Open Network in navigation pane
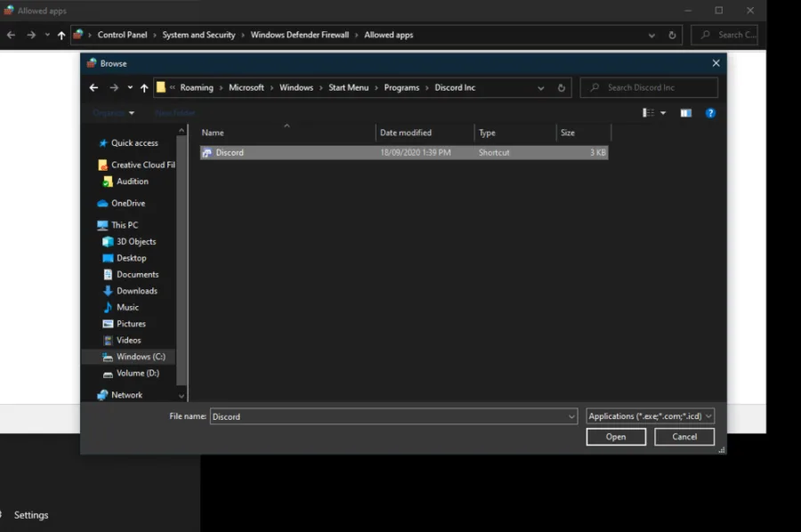801x532 pixels. (x=120, y=395)
